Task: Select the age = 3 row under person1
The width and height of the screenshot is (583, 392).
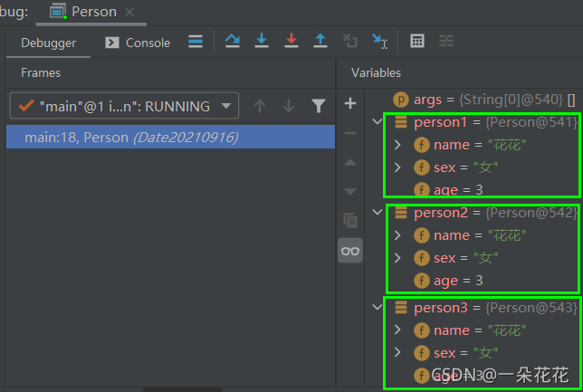Action: click(448, 190)
